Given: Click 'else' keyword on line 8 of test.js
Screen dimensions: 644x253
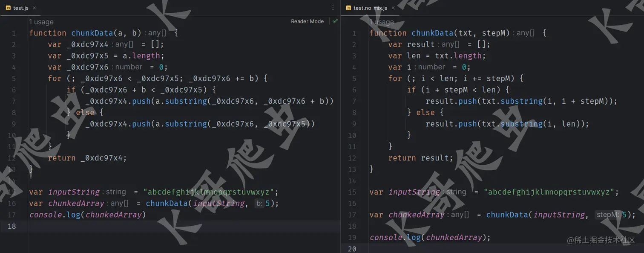Looking at the screenshot, I should (85, 113).
